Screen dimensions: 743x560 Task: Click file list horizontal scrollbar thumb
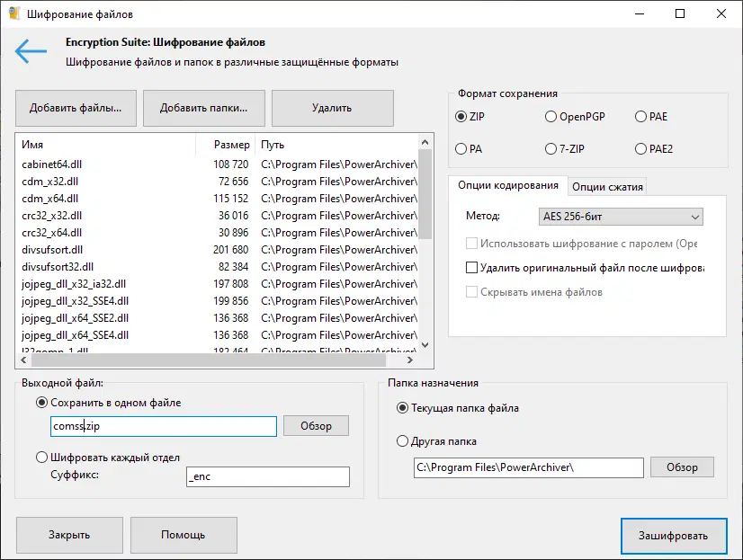point(209,360)
